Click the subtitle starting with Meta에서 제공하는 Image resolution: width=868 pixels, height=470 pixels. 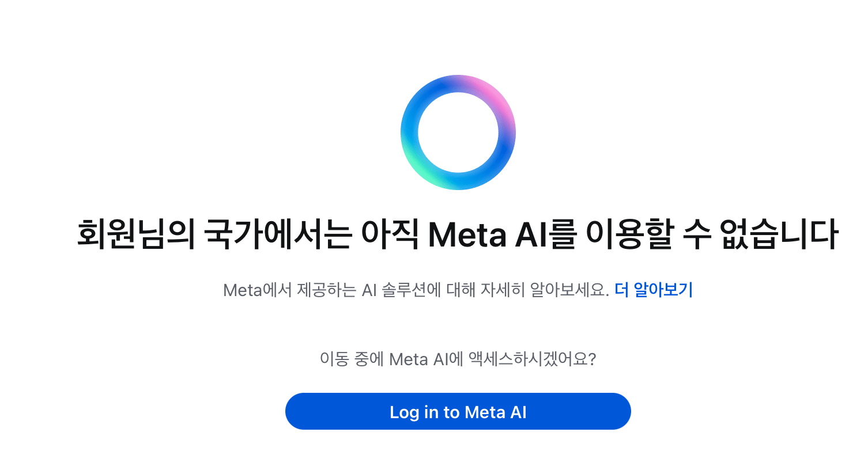coord(416,290)
